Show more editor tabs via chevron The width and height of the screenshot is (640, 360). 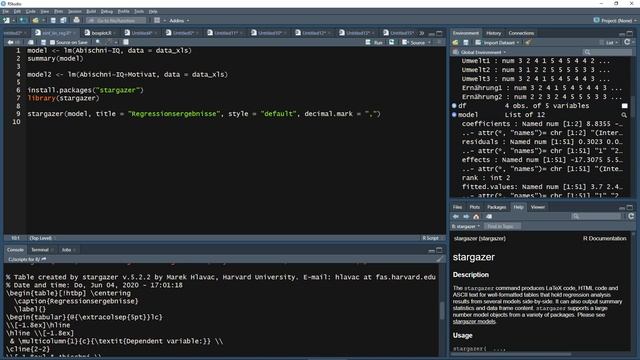(422, 33)
